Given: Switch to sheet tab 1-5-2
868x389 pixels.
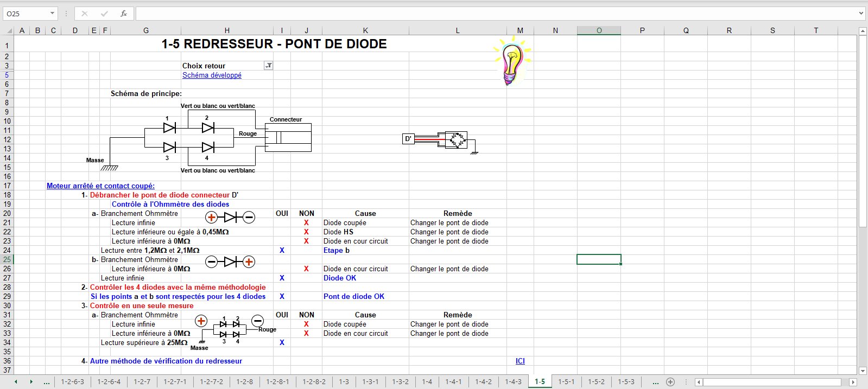Looking at the screenshot, I should pyautogui.click(x=597, y=382).
